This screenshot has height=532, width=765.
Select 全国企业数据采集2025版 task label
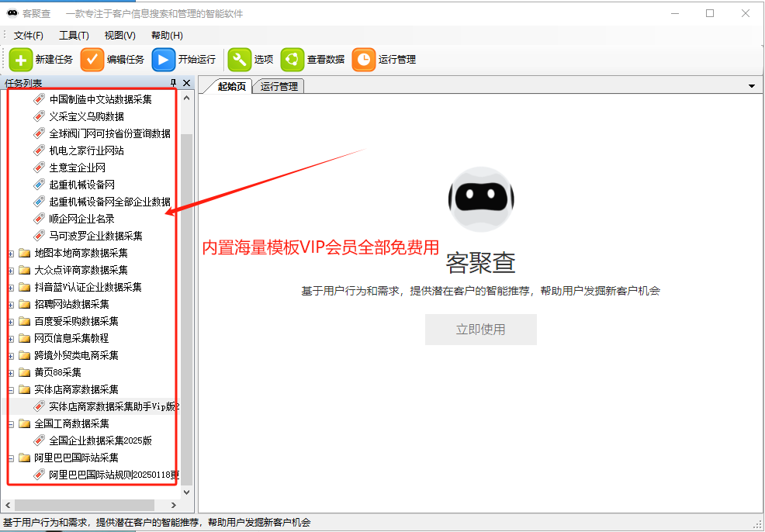(x=101, y=440)
